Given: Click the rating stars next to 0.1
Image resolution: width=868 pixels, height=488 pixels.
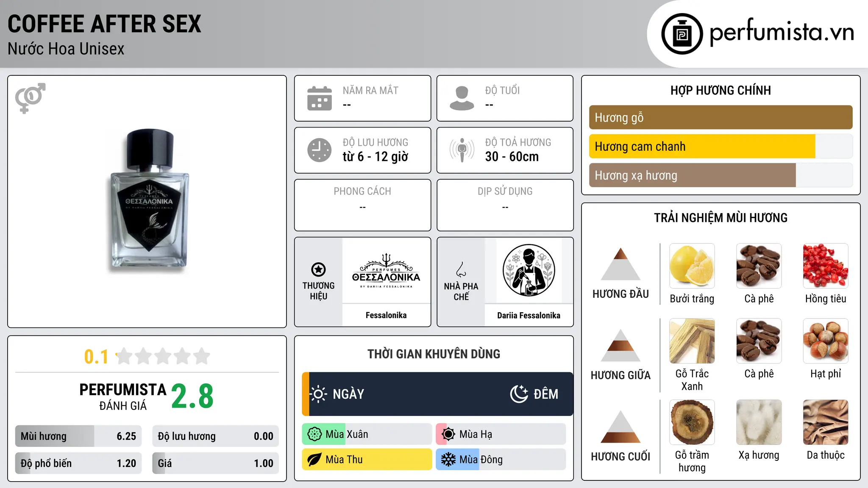Looking at the screenshot, I should coord(163,356).
